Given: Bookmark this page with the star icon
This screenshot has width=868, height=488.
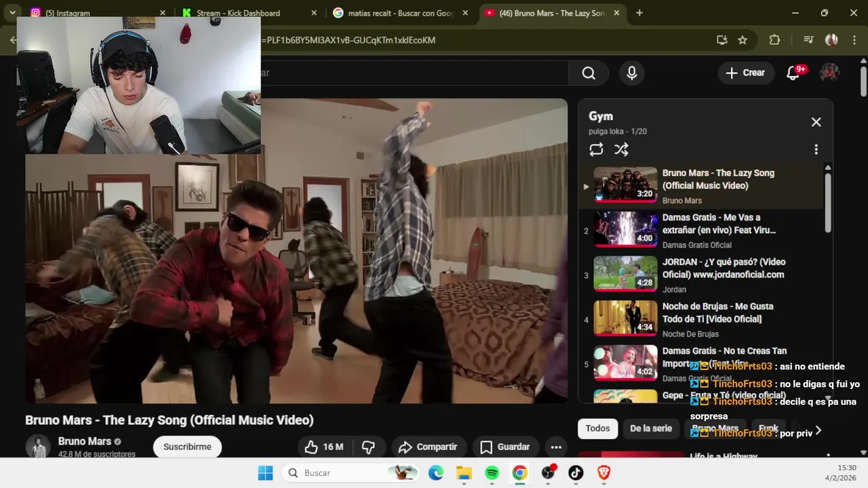Looking at the screenshot, I should [x=743, y=40].
